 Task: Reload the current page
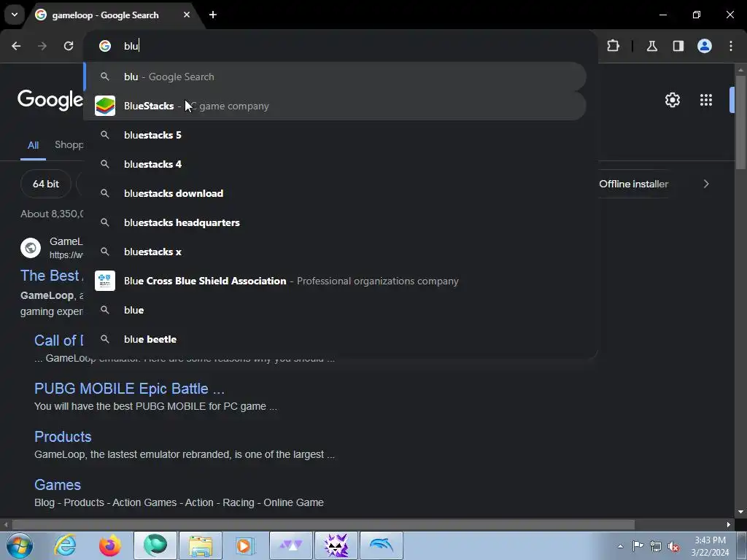point(69,46)
